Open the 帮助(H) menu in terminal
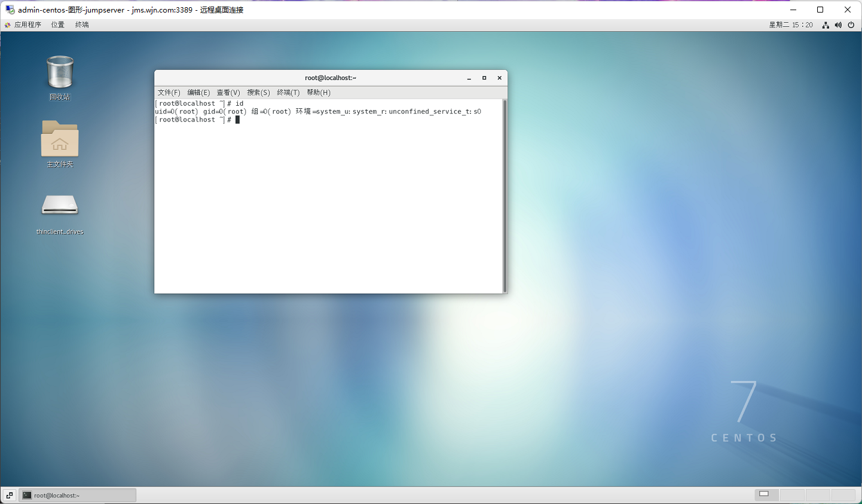Screen dimensions: 862x504 (319, 93)
